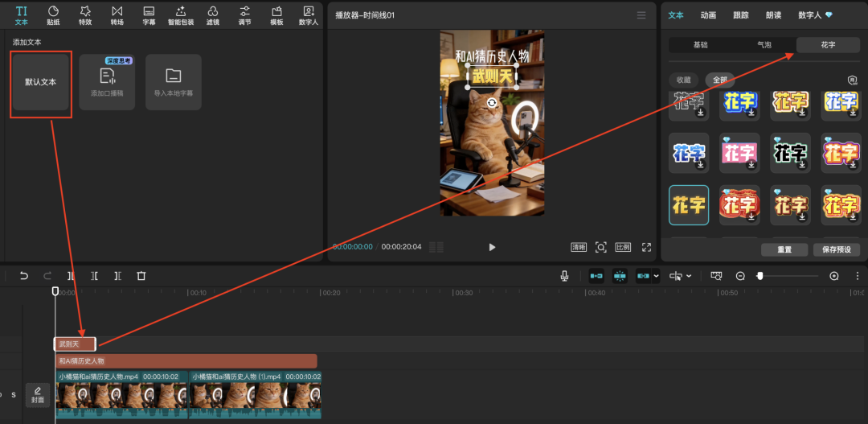
Task: Expand the cursor mode dropdown arrow
Action: pyautogui.click(x=690, y=275)
